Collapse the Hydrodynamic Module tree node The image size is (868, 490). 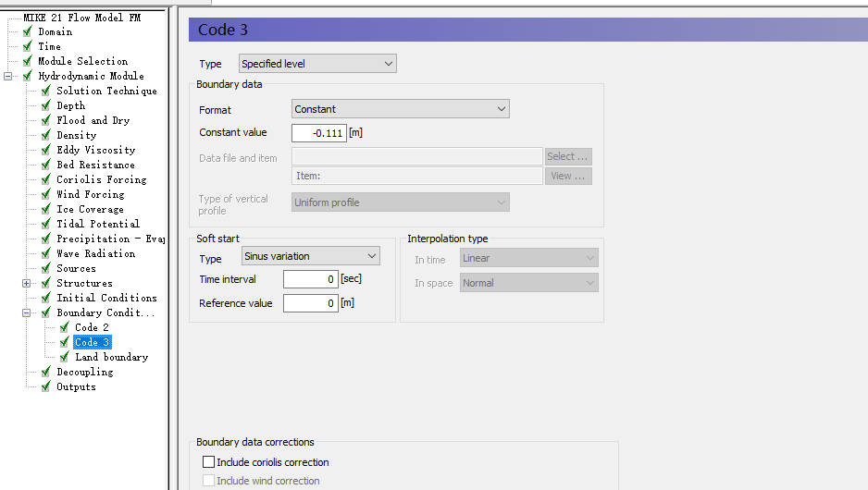pos(8,76)
